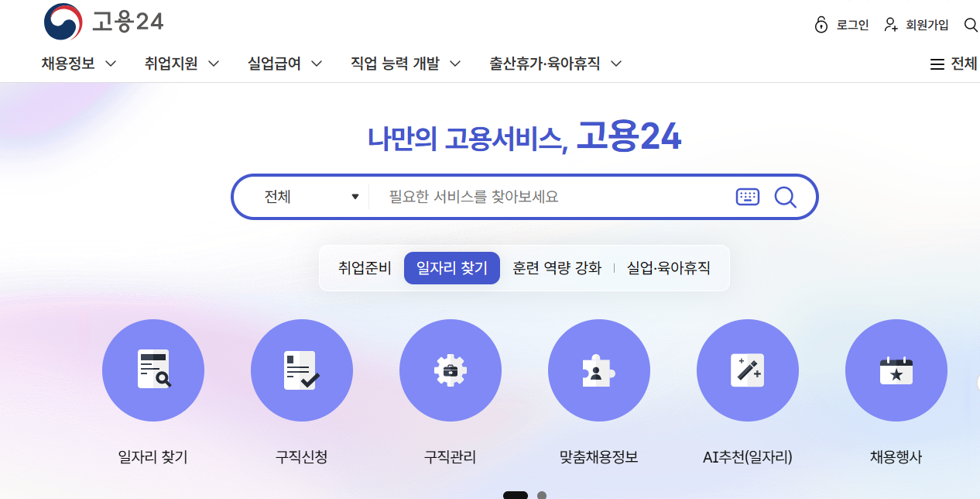Click the 로그인 link
This screenshot has width=980, height=499.
[853, 25]
